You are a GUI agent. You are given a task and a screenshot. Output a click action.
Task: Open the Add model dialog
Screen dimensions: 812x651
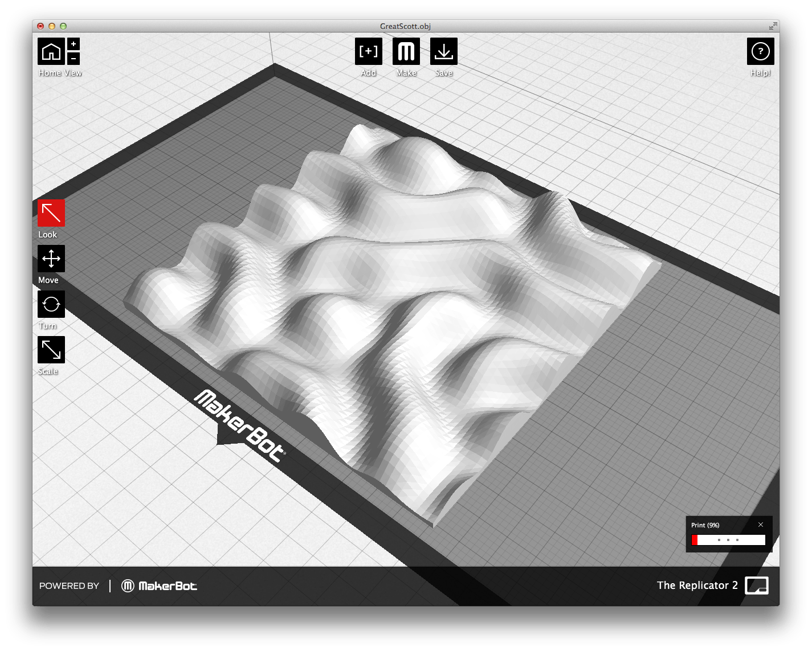[368, 51]
